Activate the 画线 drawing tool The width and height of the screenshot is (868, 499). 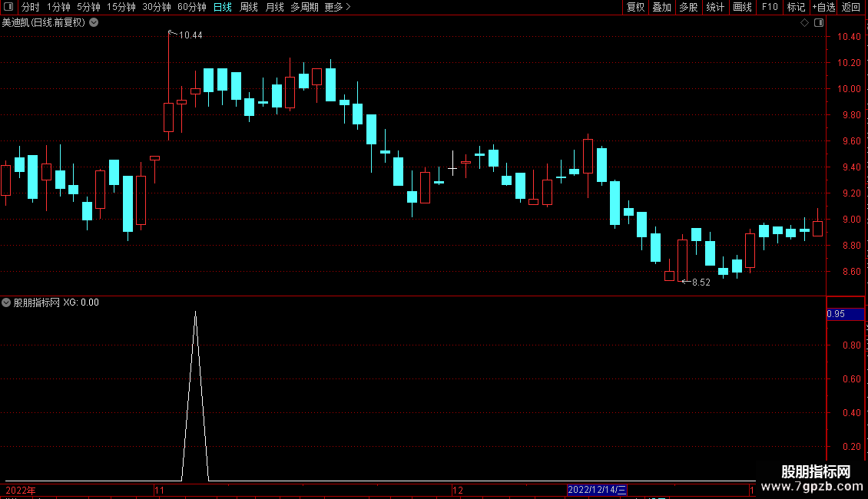coord(742,7)
